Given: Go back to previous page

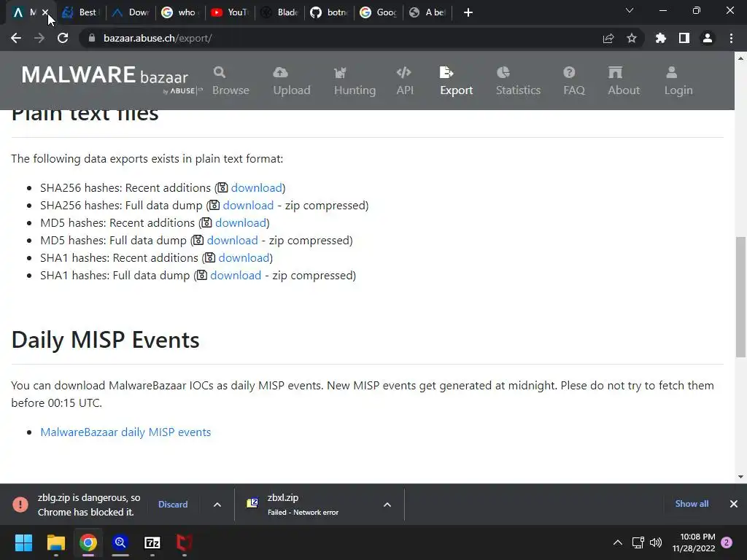Looking at the screenshot, I should click(x=16, y=38).
